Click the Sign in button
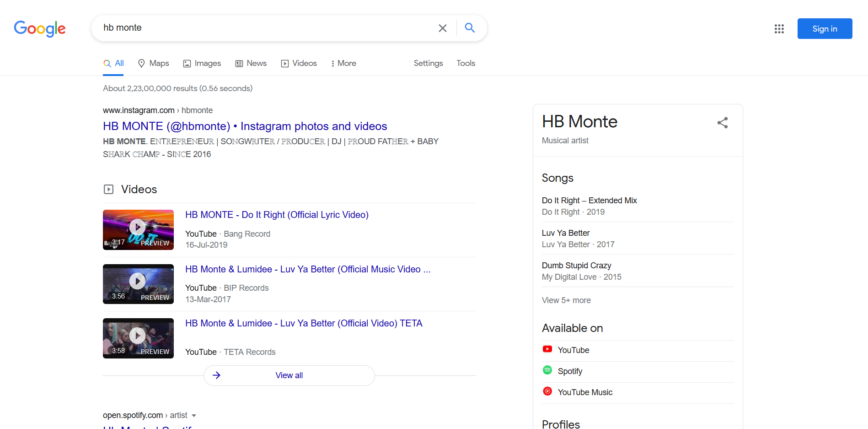Image resolution: width=868 pixels, height=429 pixels. coord(825,28)
